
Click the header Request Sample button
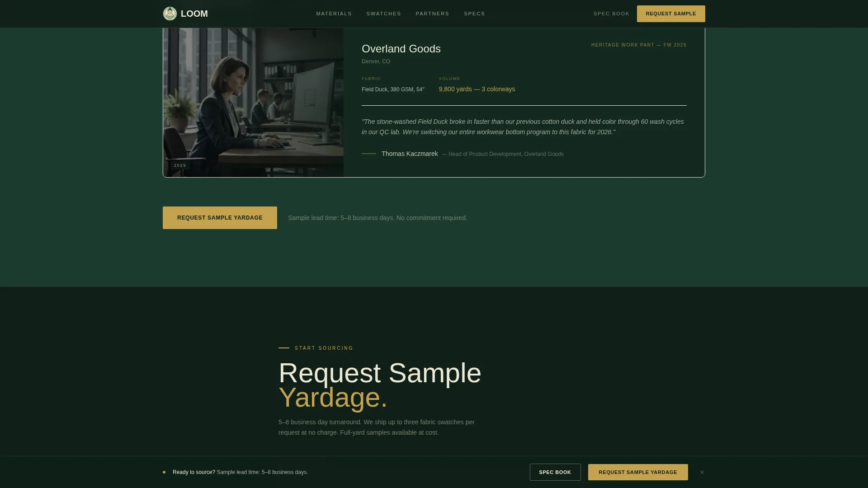tap(671, 14)
